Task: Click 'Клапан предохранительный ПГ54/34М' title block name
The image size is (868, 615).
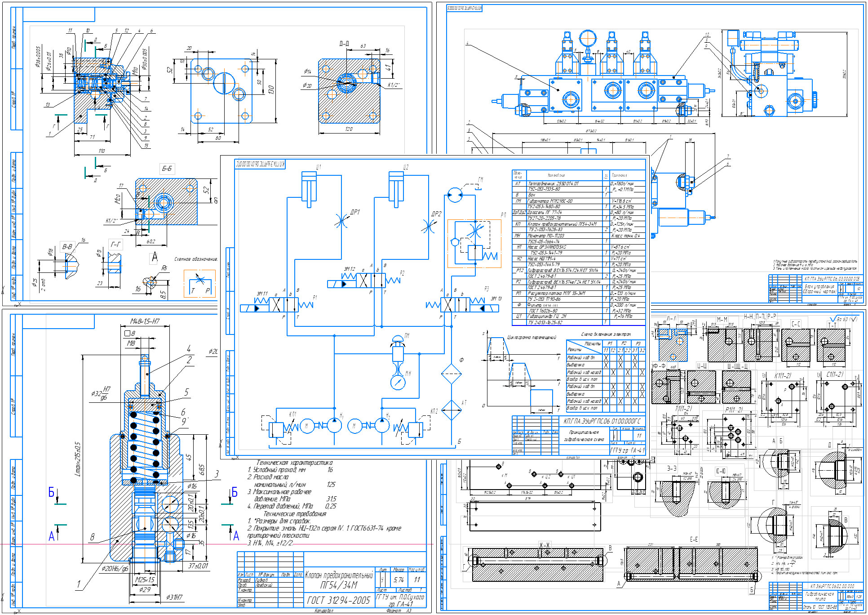Action: 339,580
